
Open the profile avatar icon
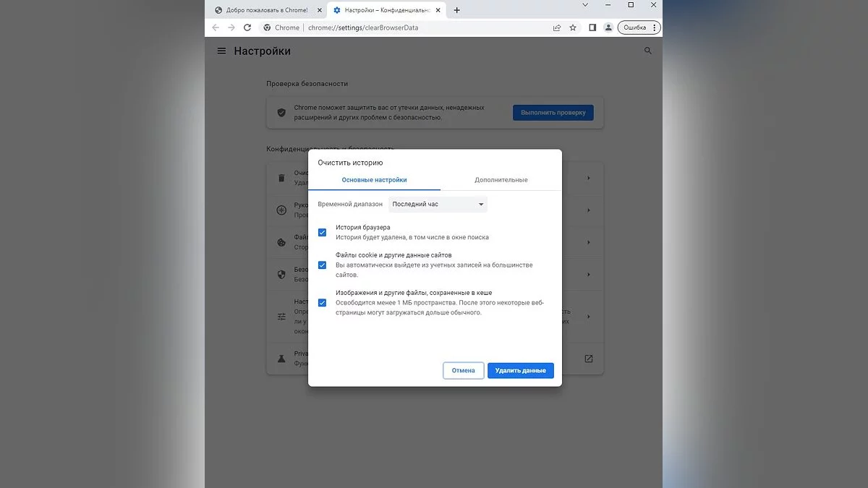pos(608,27)
